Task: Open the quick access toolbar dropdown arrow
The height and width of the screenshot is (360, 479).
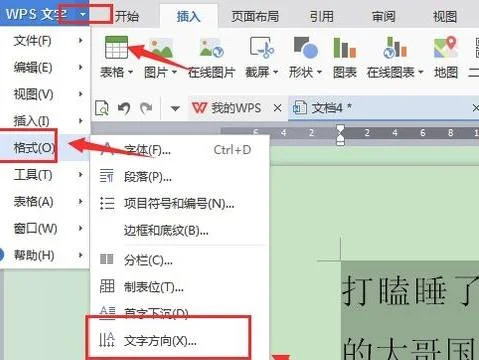Action: coord(175,108)
